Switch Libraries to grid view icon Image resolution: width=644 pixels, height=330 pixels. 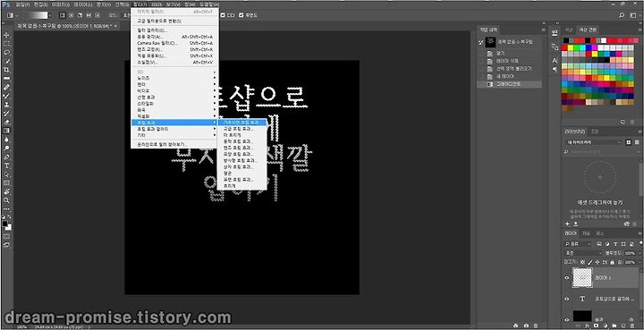(x=629, y=142)
